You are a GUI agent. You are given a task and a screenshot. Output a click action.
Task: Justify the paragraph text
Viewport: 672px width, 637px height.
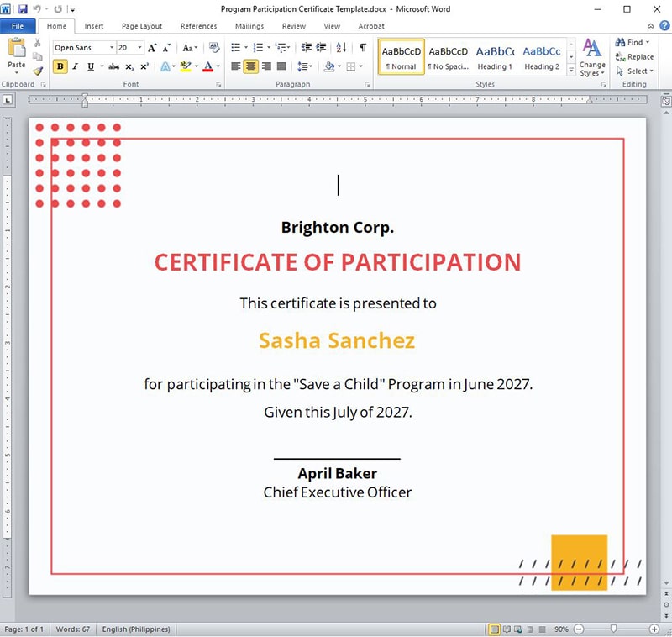click(x=281, y=66)
